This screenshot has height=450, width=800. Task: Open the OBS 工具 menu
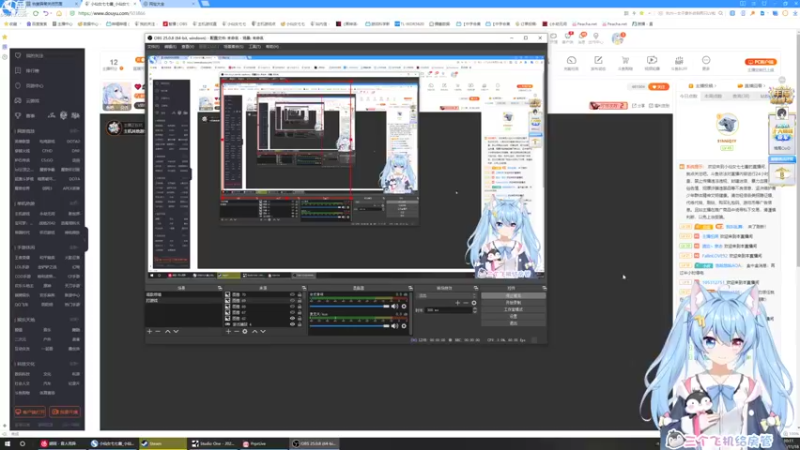pos(255,47)
